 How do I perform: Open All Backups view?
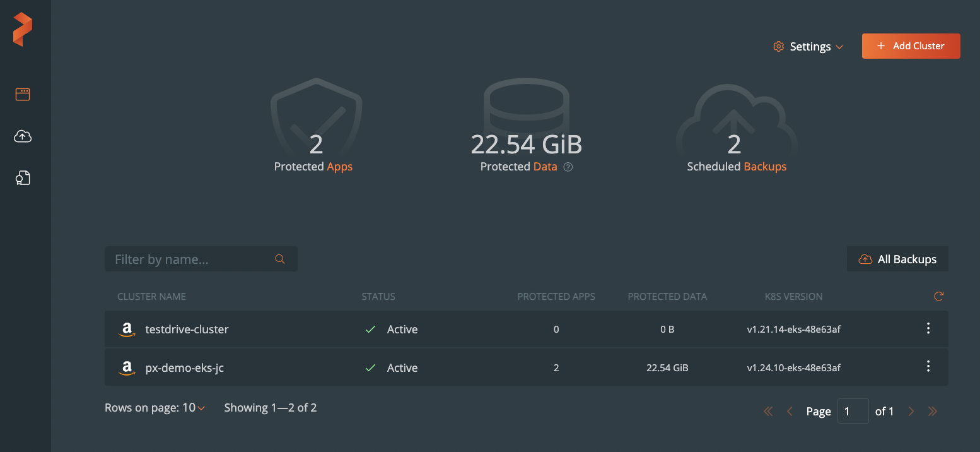tap(897, 259)
